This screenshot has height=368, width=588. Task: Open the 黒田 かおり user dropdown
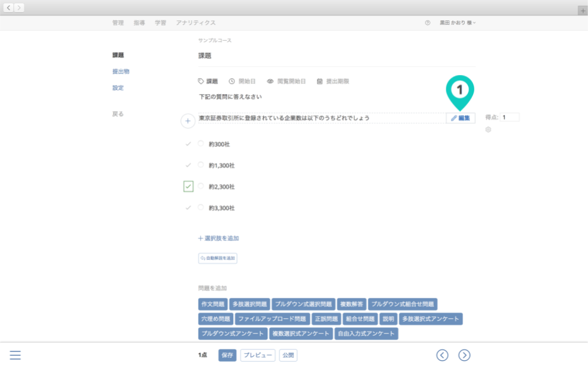pos(457,23)
